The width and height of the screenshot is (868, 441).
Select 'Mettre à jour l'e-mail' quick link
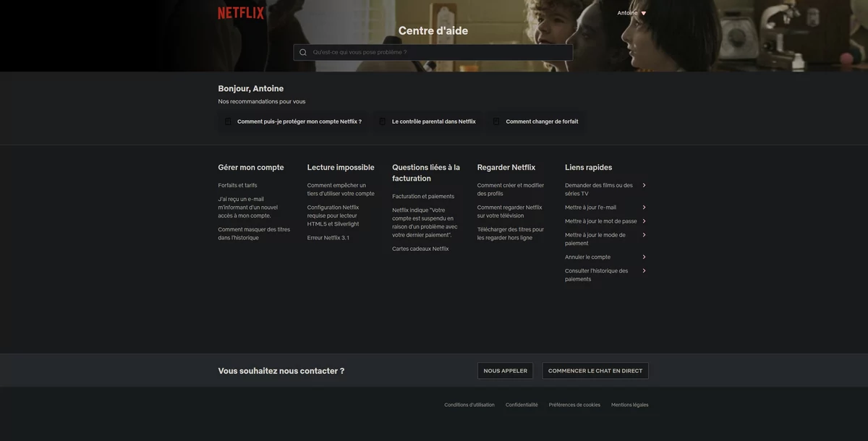(591, 207)
